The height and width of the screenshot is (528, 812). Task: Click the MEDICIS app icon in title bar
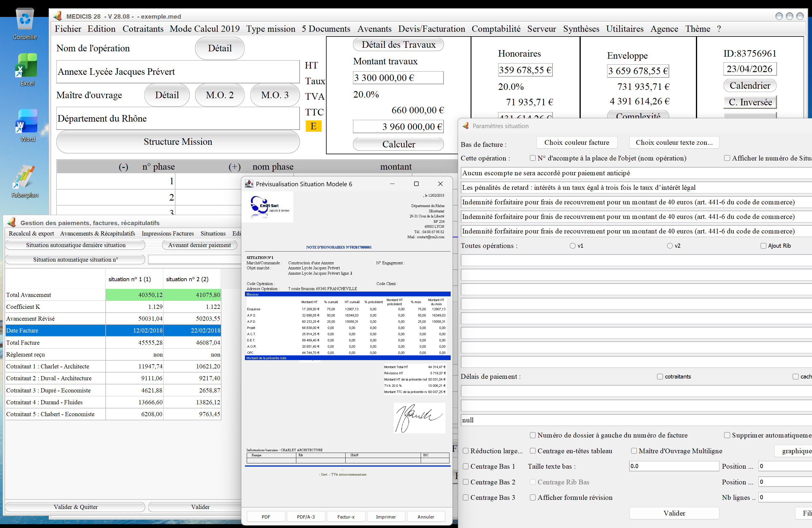pos(58,16)
